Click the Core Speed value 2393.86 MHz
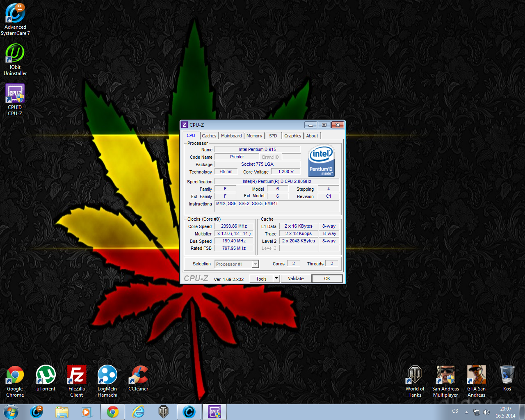The height and width of the screenshot is (420, 525). tap(234, 226)
